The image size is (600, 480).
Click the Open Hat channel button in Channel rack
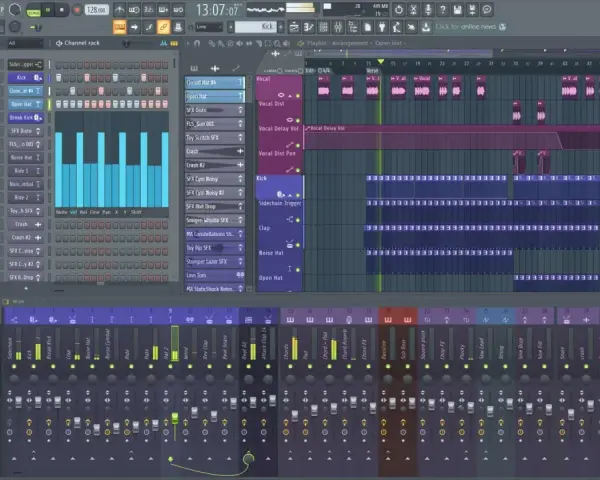tap(25, 104)
